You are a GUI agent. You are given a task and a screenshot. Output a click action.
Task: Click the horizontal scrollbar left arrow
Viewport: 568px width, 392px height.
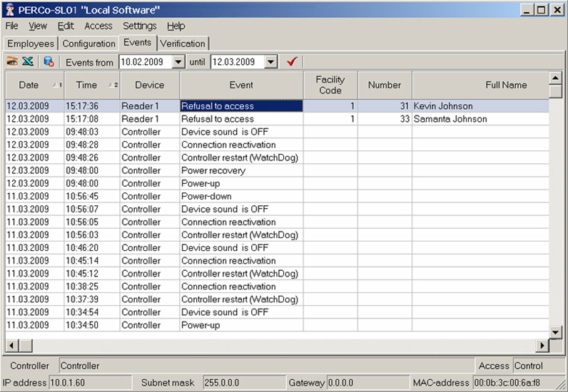pyautogui.click(x=11, y=346)
